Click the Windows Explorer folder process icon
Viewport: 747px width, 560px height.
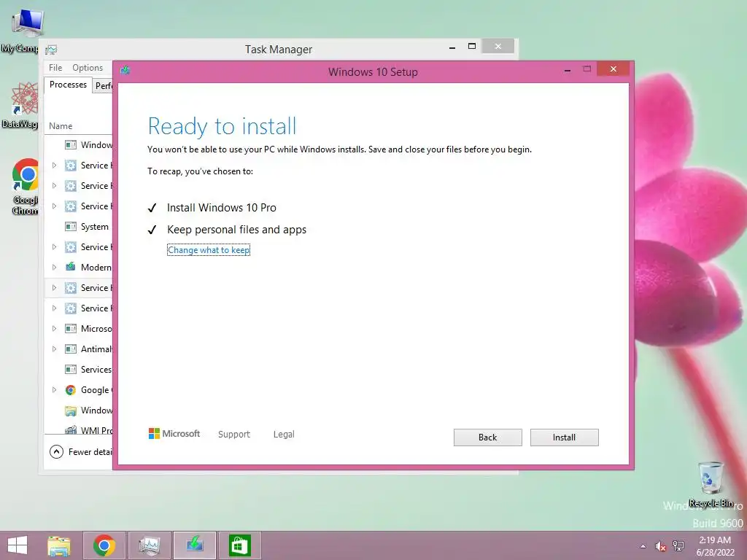[x=71, y=411]
